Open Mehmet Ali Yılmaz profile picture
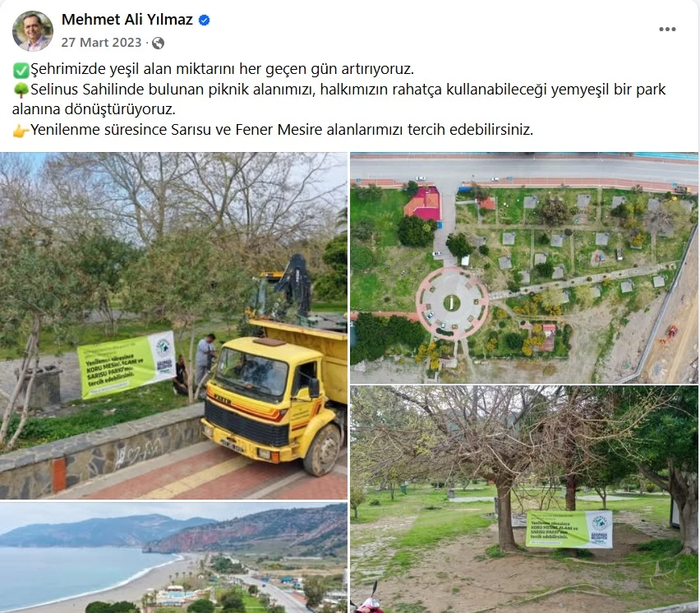The height and width of the screenshot is (613, 700). tap(33, 31)
